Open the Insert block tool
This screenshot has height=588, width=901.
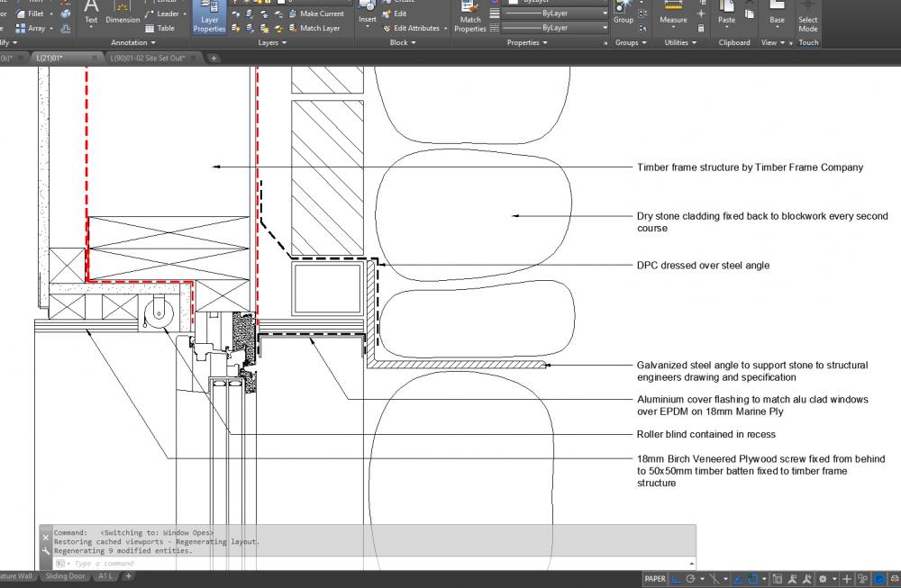point(368,13)
